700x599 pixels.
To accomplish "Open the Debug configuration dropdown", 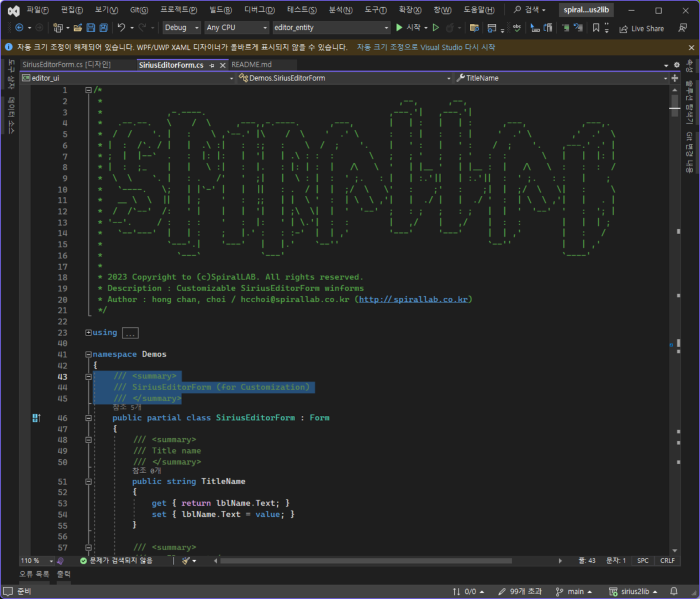I will (x=181, y=28).
